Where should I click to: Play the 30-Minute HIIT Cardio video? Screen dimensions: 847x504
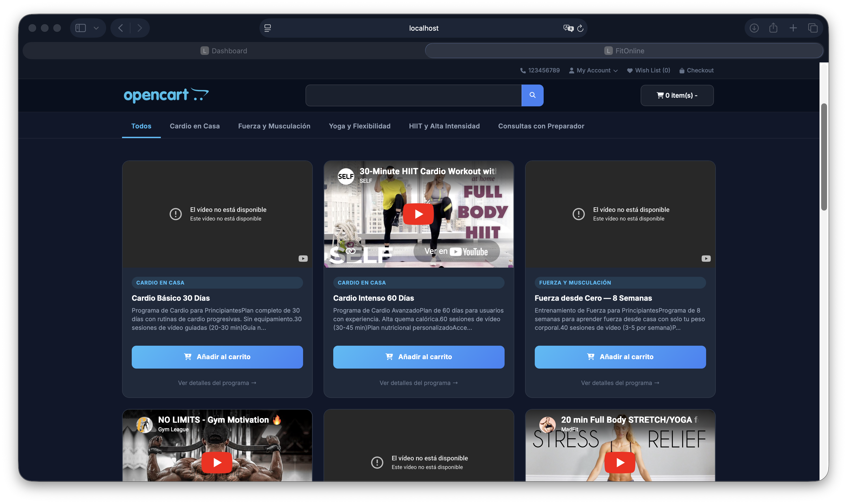coord(418,214)
